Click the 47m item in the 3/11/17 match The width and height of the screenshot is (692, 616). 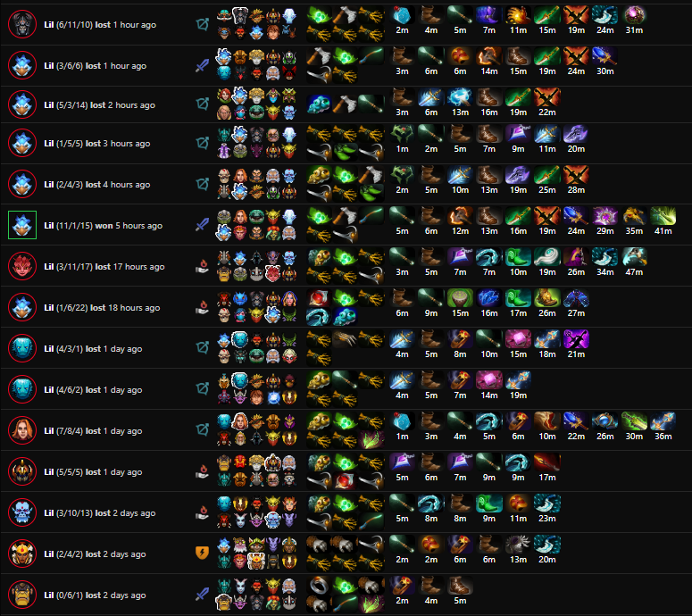pyautogui.click(x=634, y=257)
